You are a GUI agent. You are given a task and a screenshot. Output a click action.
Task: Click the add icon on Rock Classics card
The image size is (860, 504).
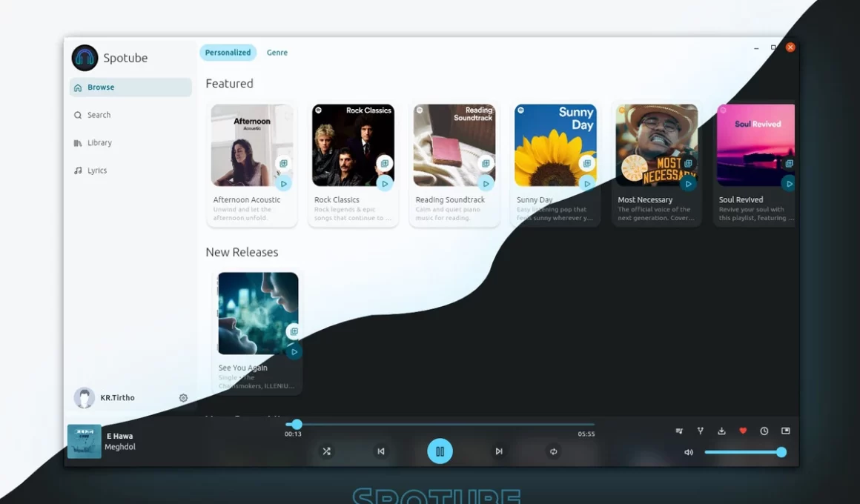pos(385,164)
